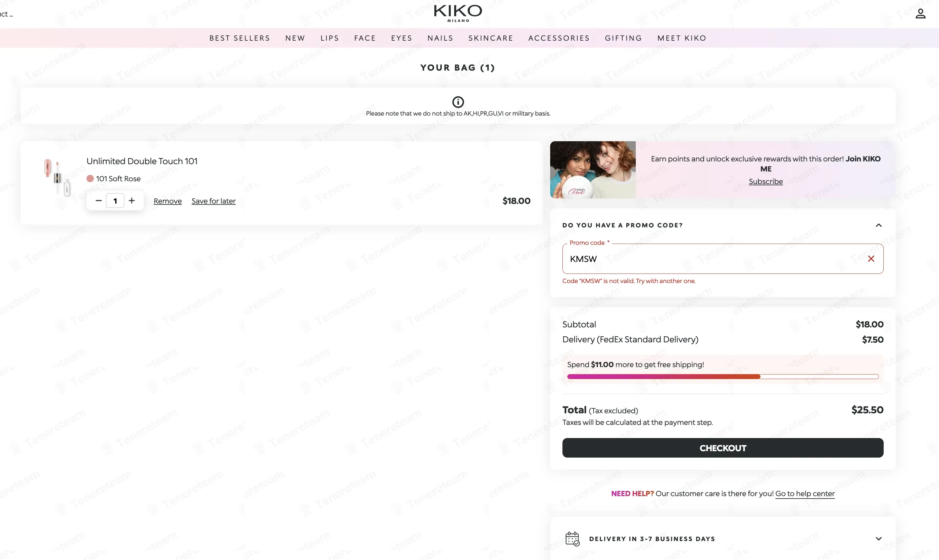Image resolution: width=939 pixels, height=560 pixels.
Task: Click the shipping info circle icon
Action: (458, 102)
